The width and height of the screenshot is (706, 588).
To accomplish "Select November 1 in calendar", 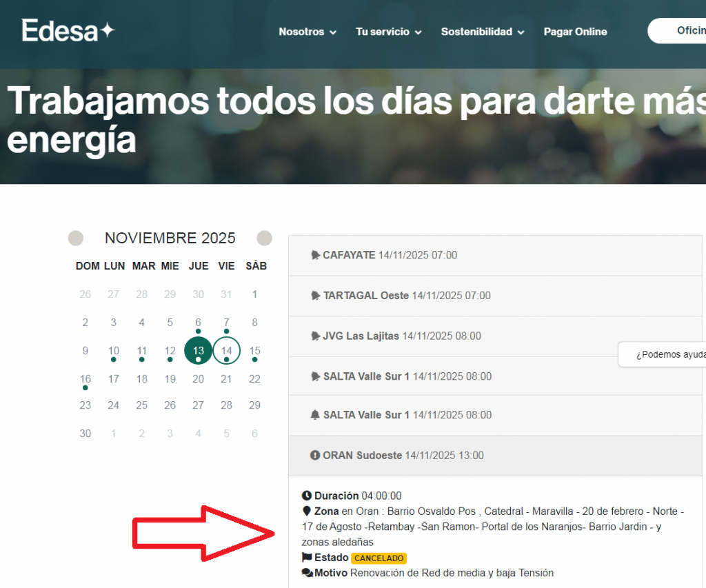I will click(x=255, y=294).
